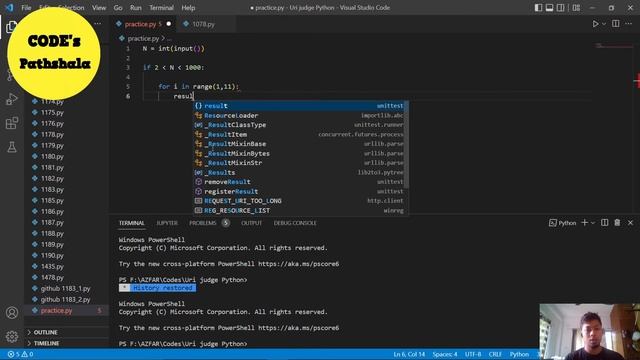This screenshot has width=640, height=360.
Task: Close the terminal panel
Action: point(630,222)
